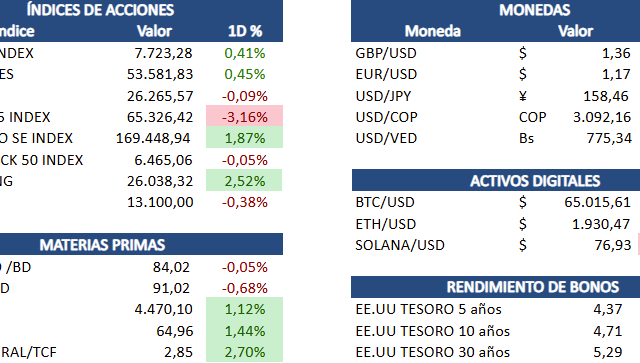Click the MATERIAS PRIMAS section header
The height and width of the screenshot is (363, 640).
[x=102, y=245]
